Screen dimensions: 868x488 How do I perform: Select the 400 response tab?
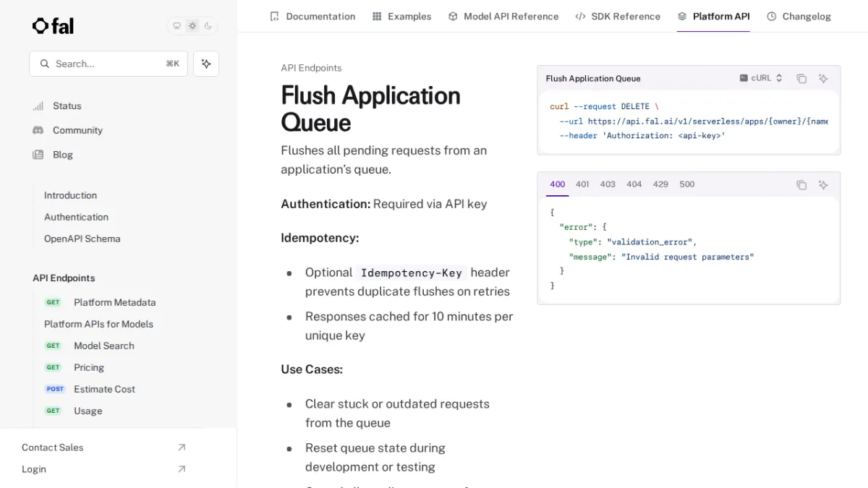coord(557,184)
